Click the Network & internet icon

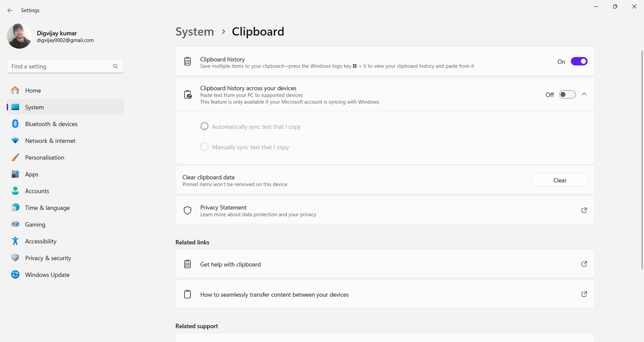15,140
